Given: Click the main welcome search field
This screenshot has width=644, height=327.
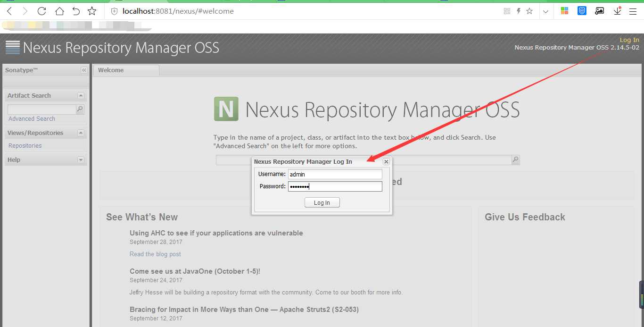Looking at the screenshot, I should (x=363, y=160).
